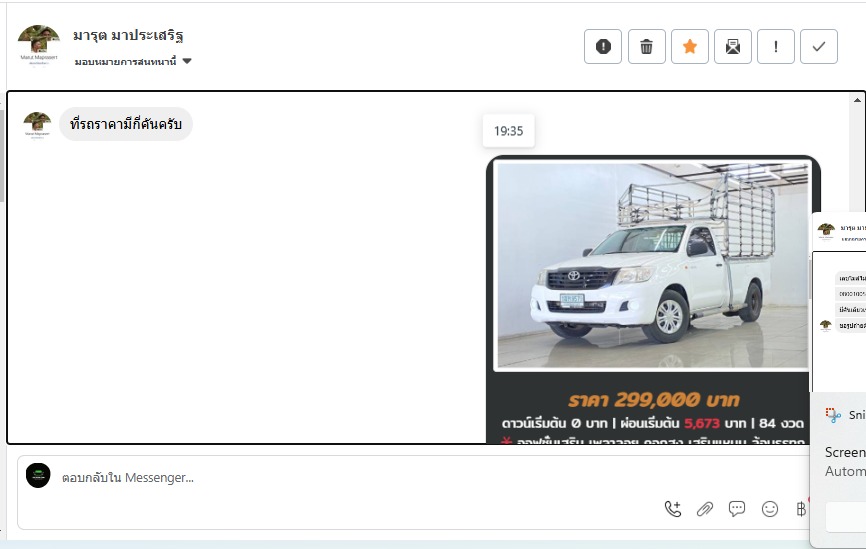Click customer name มารุต มาประเสริฐ
Screen dimensions: 866x549
point(128,35)
